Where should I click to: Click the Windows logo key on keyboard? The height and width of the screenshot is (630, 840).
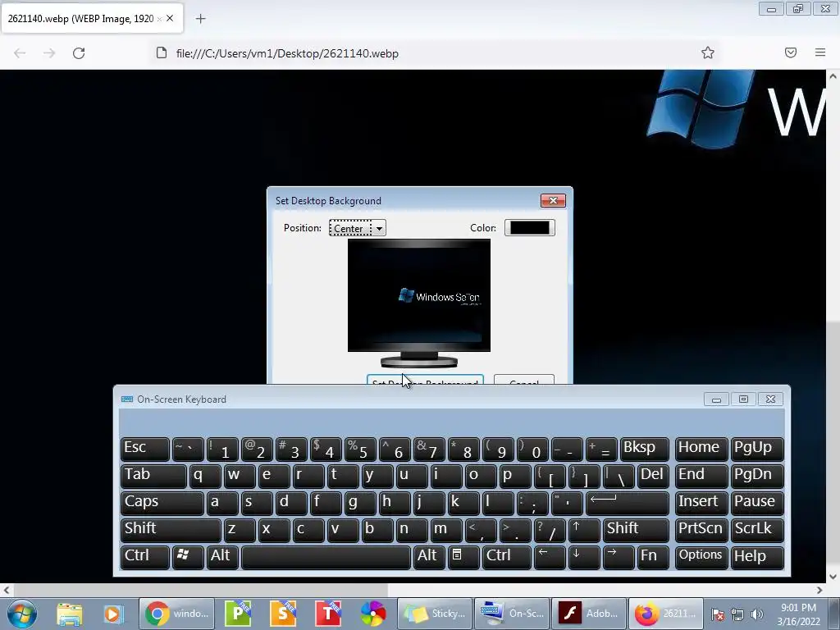click(188, 556)
